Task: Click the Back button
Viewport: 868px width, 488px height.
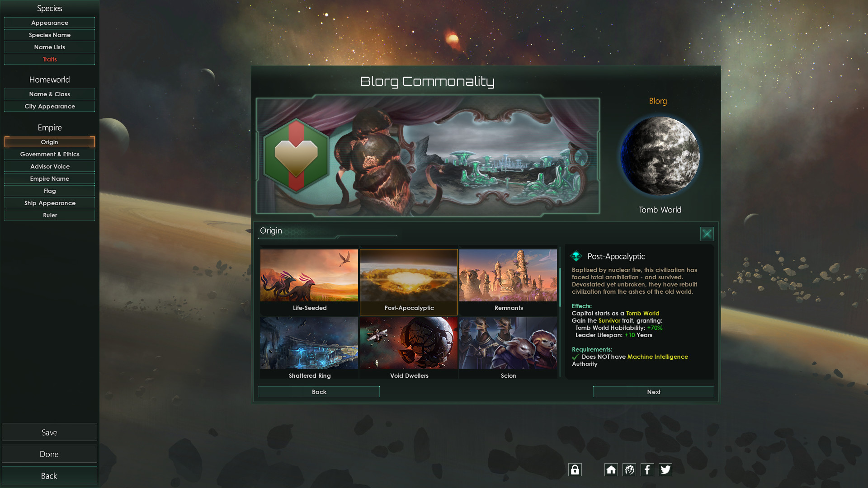Action: [x=319, y=391]
